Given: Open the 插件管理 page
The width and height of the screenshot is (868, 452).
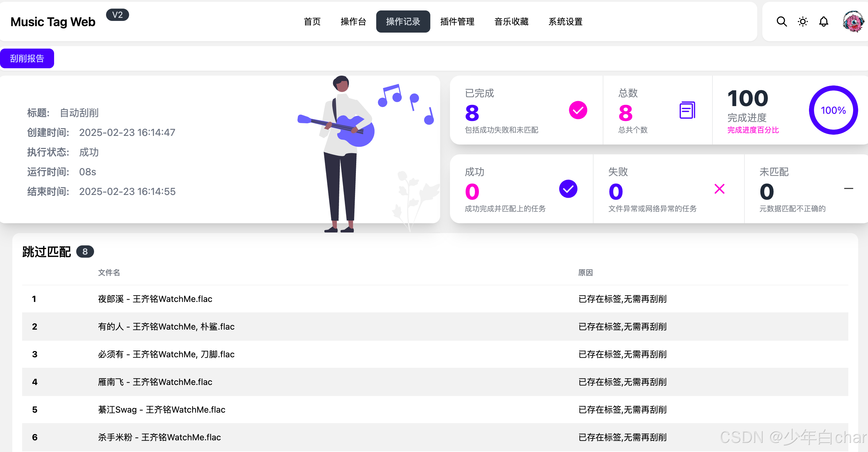Looking at the screenshot, I should click(x=457, y=22).
